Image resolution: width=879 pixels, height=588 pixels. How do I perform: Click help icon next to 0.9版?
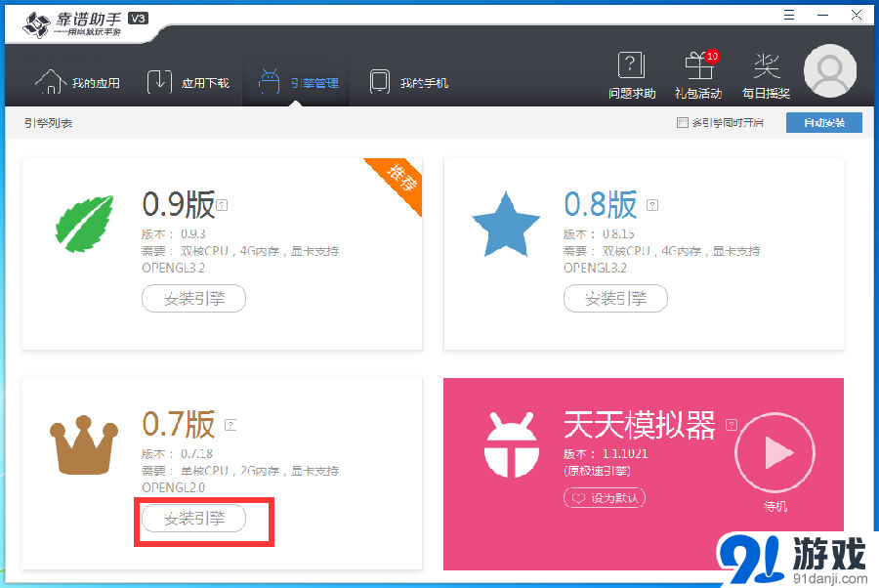point(222,205)
